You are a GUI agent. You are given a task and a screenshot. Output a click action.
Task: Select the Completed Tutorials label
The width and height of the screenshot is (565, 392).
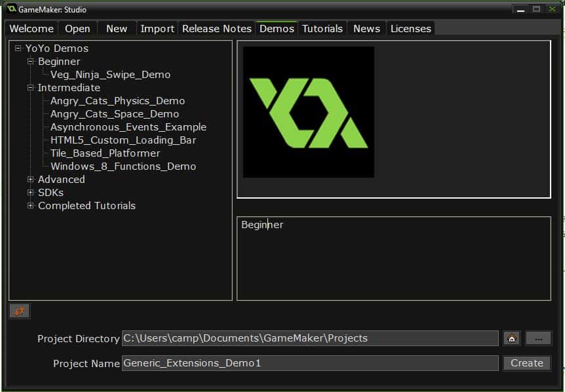[x=87, y=206]
